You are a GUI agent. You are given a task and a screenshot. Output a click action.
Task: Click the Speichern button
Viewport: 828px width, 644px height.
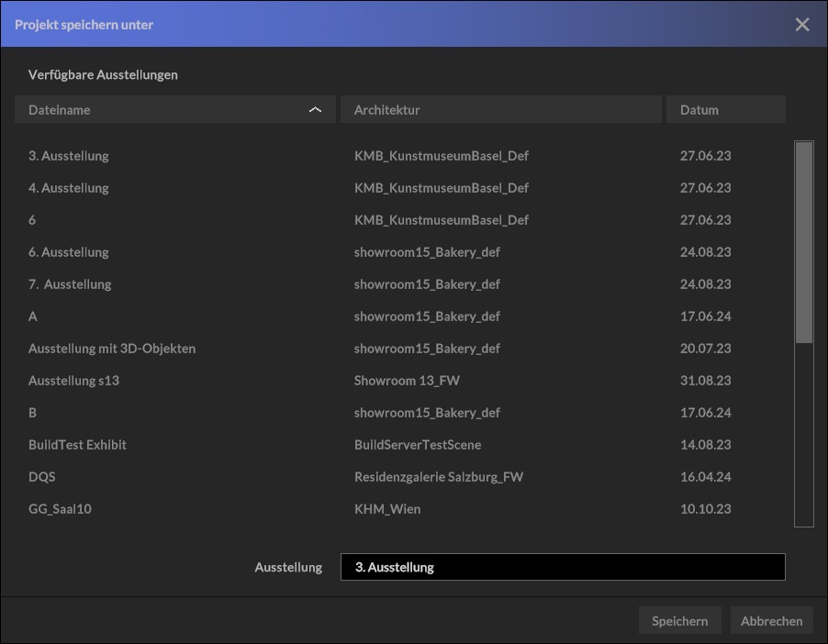[679, 621]
